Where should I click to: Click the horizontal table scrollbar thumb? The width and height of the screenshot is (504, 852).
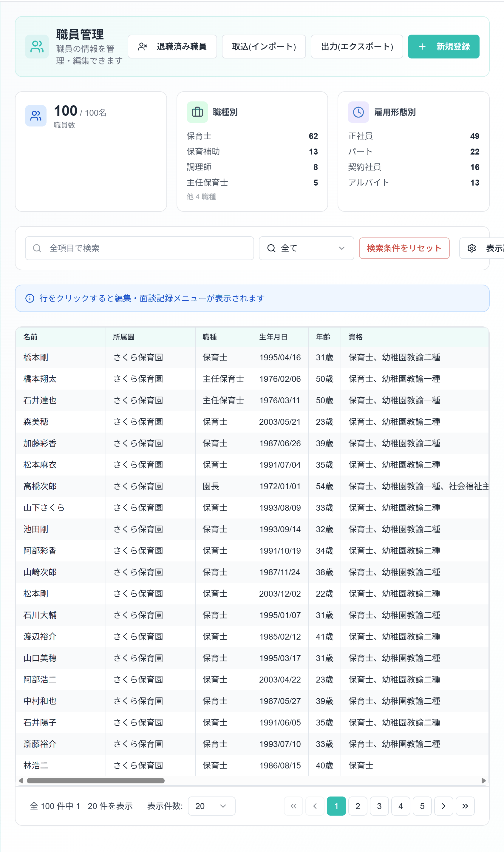[x=95, y=781]
